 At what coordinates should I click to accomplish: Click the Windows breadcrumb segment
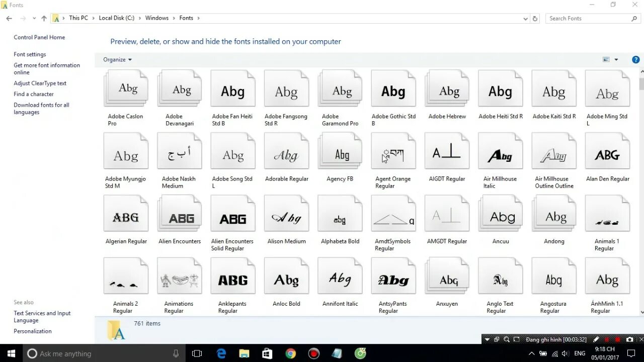pos(157,18)
